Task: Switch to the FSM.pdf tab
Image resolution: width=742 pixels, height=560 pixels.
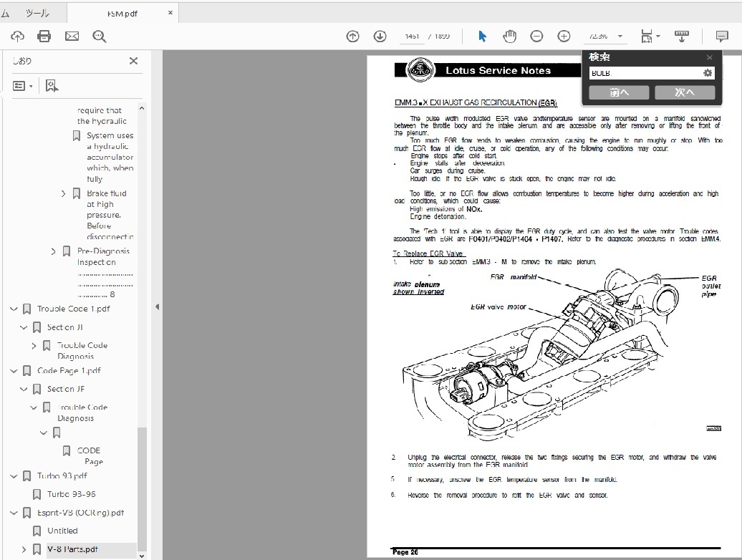Action: [x=122, y=13]
